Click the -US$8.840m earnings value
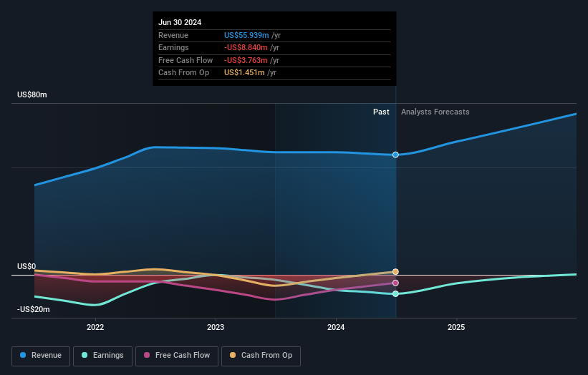588x375 pixels. 246,47
